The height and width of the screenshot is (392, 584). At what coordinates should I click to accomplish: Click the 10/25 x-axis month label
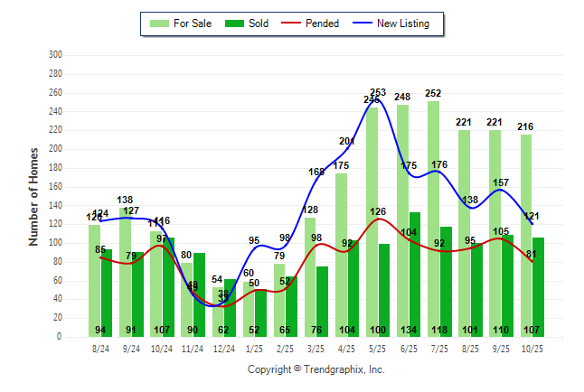pos(532,348)
